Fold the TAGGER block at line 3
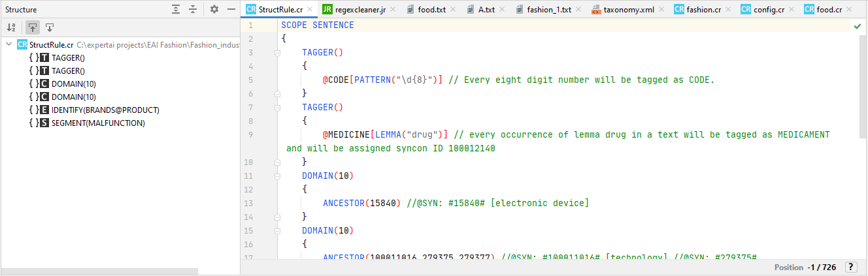 [x=277, y=53]
